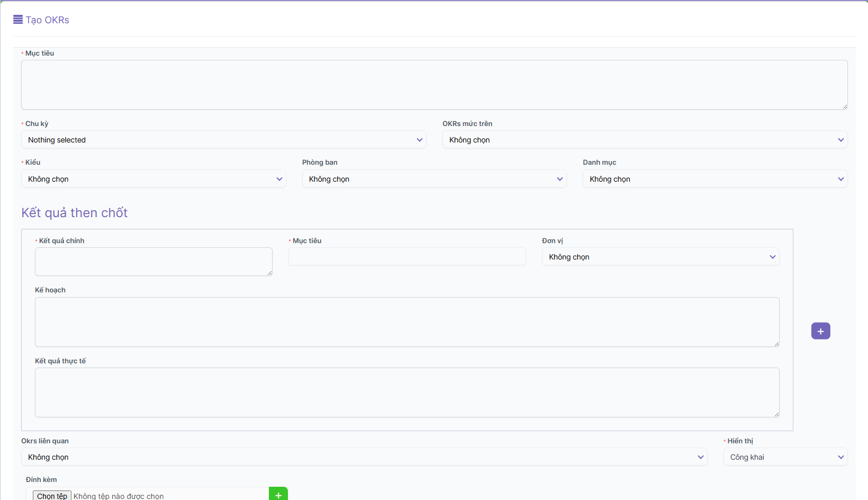Click the resize handle of Kế hoạch textarea
Viewport: 868px width, 500px height.
click(776, 344)
